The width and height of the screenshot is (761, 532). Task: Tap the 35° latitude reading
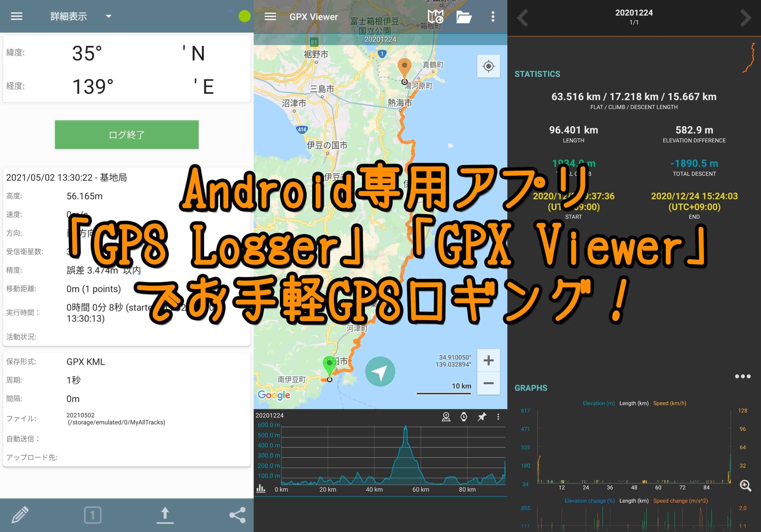(87, 53)
